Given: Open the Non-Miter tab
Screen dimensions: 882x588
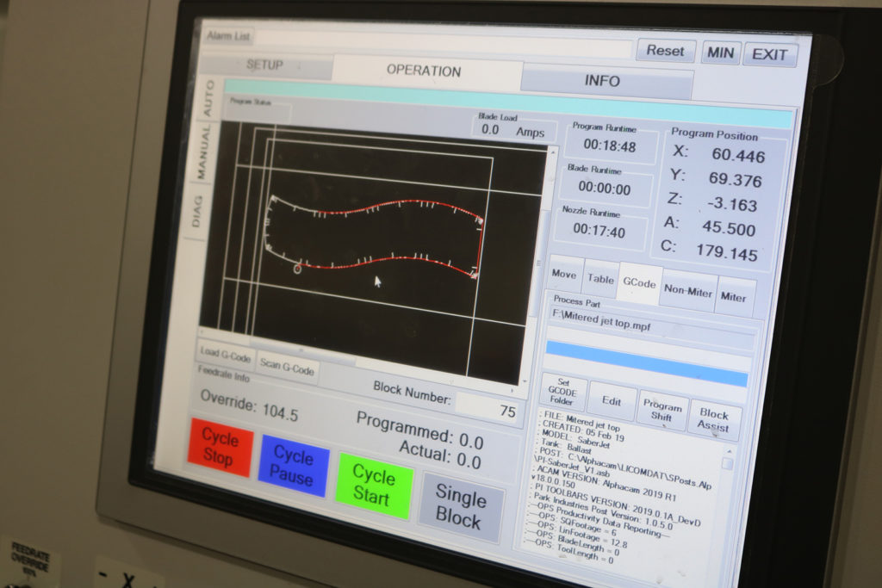Looking at the screenshot, I should (x=688, y=291).
